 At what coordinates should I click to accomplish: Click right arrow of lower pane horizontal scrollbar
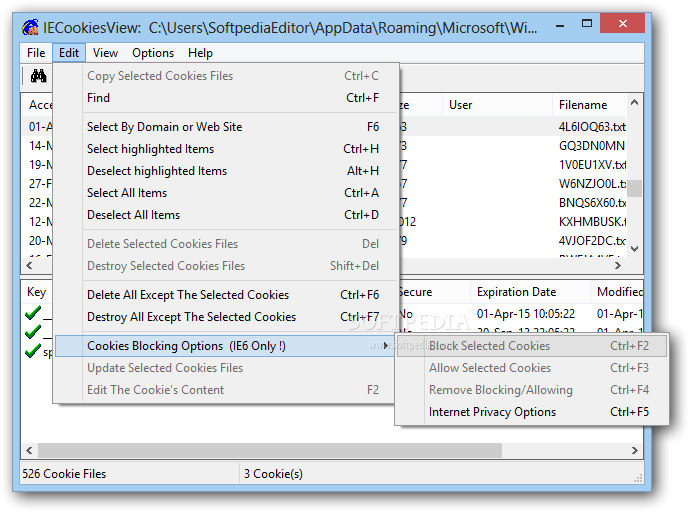coord(634,450)
